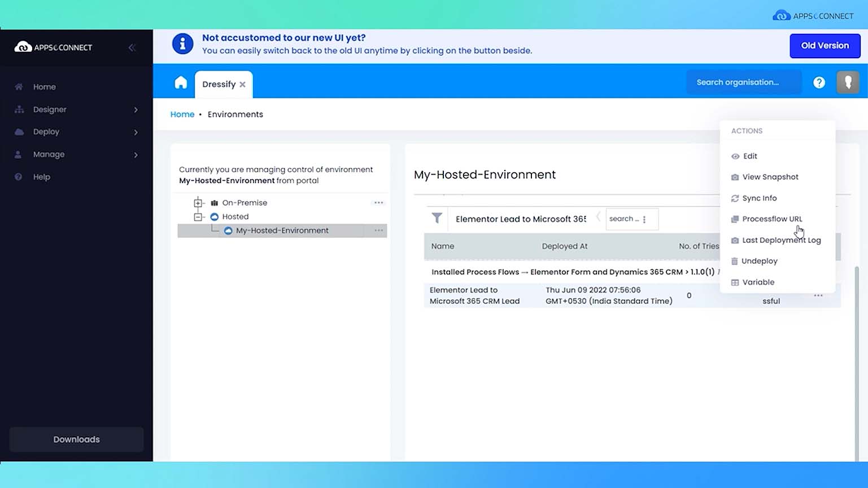Click the Deployed At column header
Screen dimensions: 868x488
565,246
